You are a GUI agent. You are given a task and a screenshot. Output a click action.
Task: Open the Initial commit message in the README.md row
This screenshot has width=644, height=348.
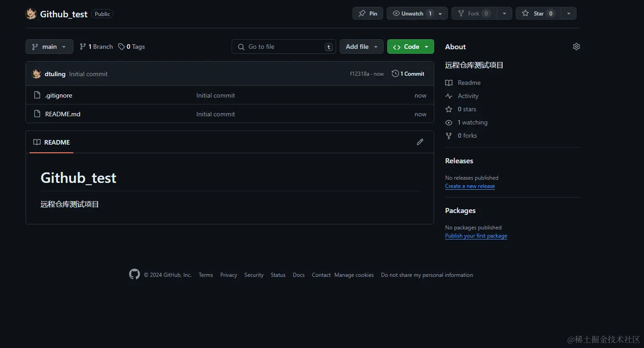[x=216, y=114]
